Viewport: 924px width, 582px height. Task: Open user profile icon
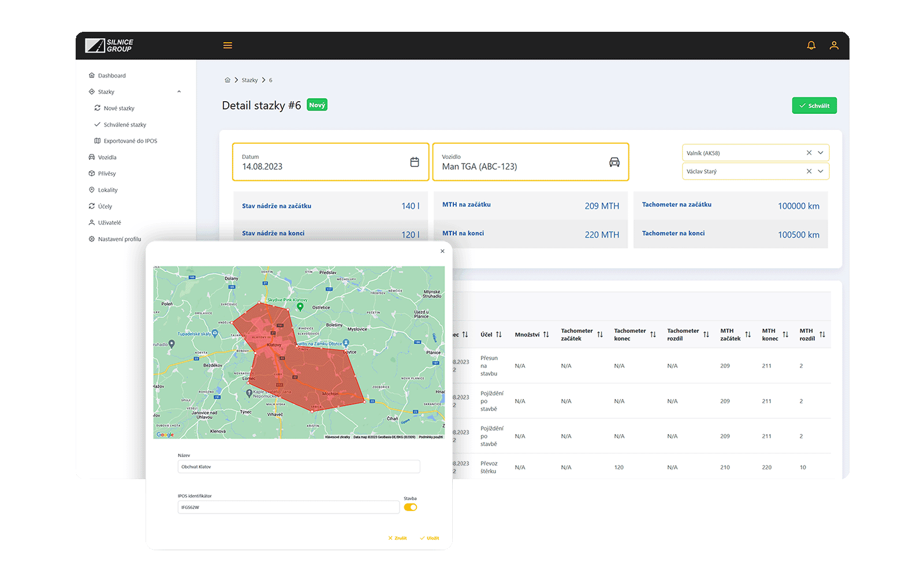point(834,45)
